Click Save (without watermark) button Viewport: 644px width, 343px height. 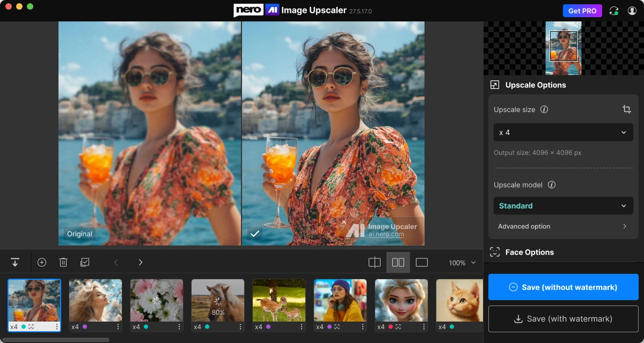pyautogui.click(x=563, y=287)
